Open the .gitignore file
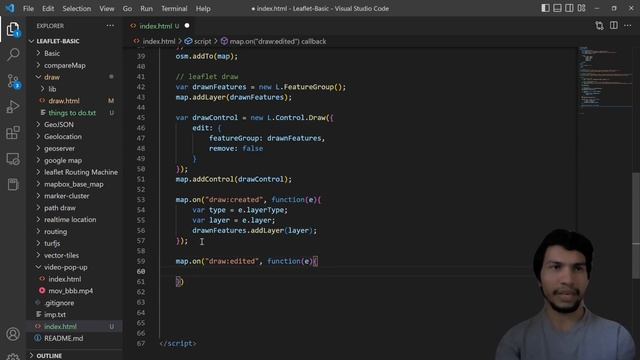The height and width of the screenshot is (360, 640). [x=59, y=303]
